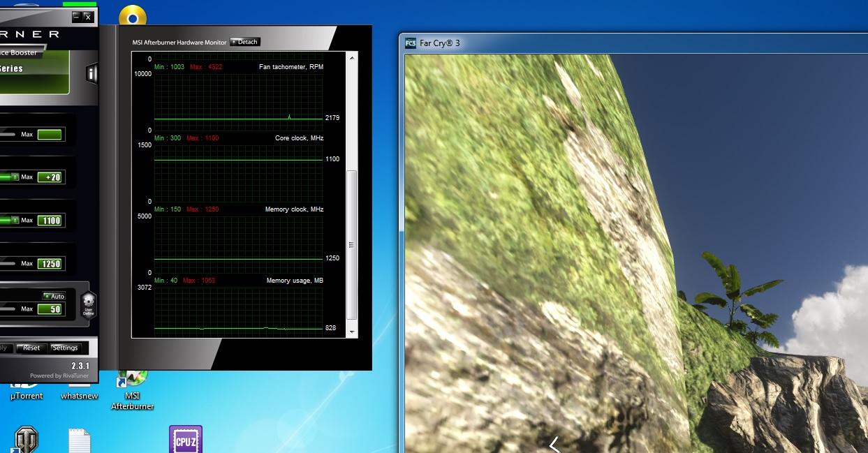
Task: Click the Core clock, MHz label
Action: click(x=299, y=138)
